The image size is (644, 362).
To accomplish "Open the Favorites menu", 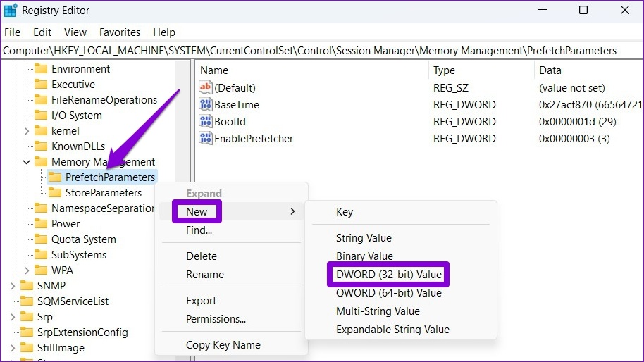I will (x=120, y=32).
